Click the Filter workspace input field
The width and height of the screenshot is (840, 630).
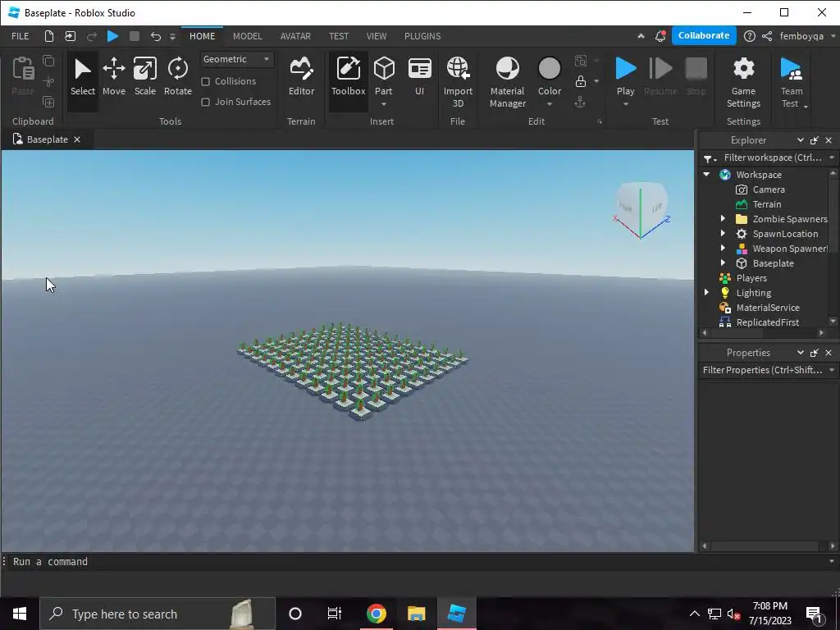[x=772, y=157]
